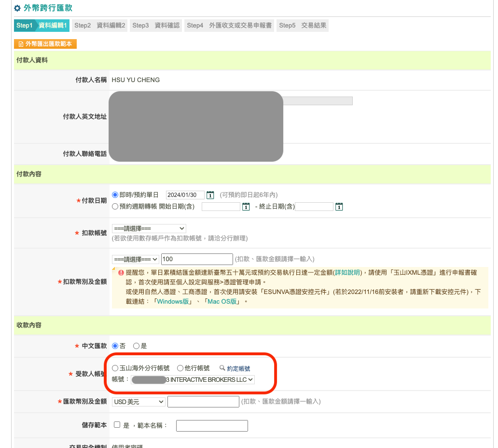The height and width of the screenshot is (448, 498).
Task: Click 付款人聯絡電話 label
Action: [85, 154]
